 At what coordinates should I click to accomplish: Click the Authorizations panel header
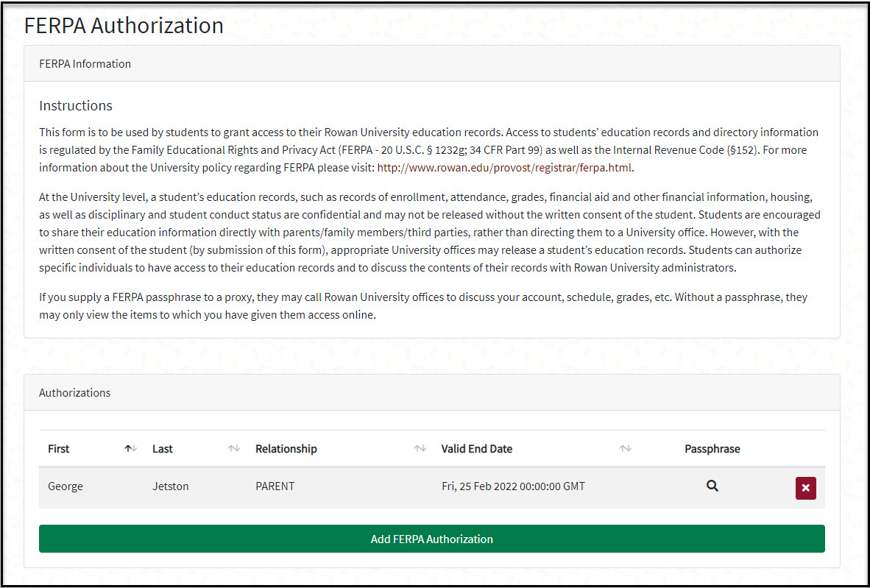(x=75, y=393)
